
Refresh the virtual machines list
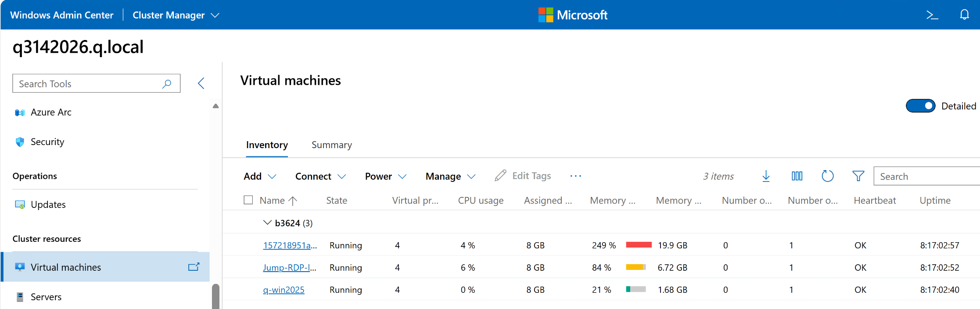click(827, 176)
